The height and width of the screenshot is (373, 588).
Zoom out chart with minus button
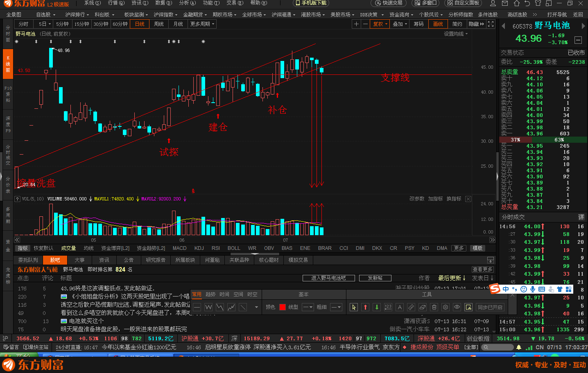(x=365, y=24)
